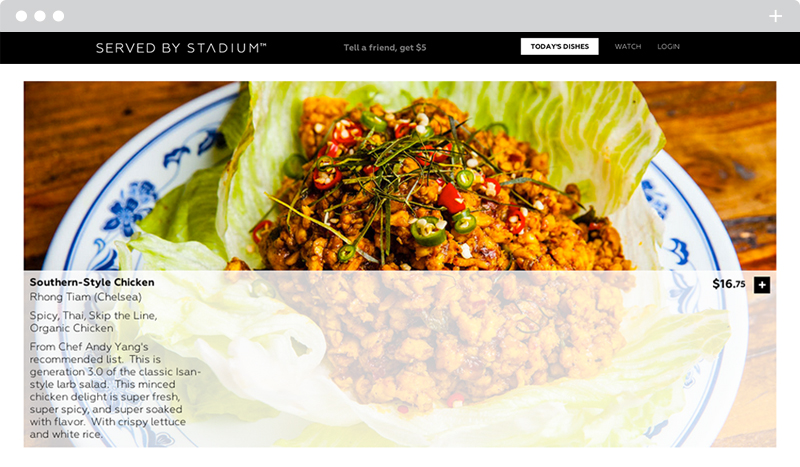
Task: Select the Watch menu item
Action: (628, 46)
